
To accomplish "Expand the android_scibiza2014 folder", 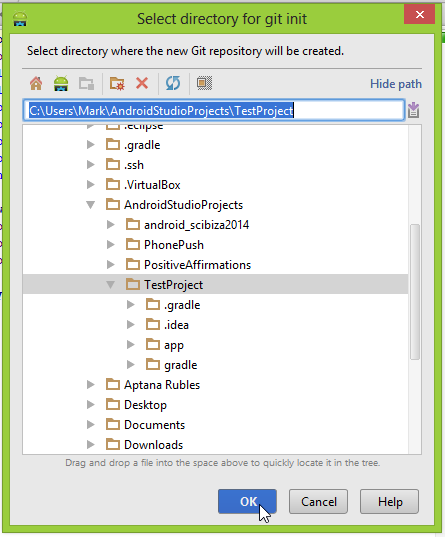I will tap(111, 225).
